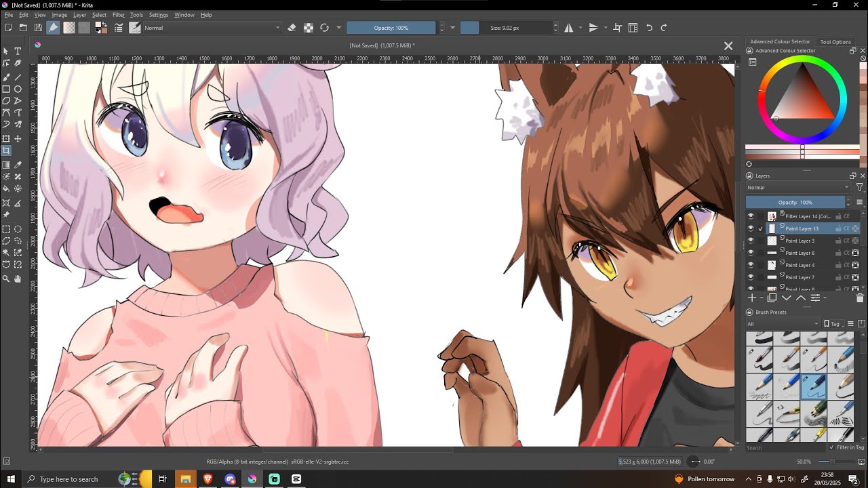Delete the layer with trash icon
The width and height of the screenshot is (868, 488).
click(x=860, y=298)
